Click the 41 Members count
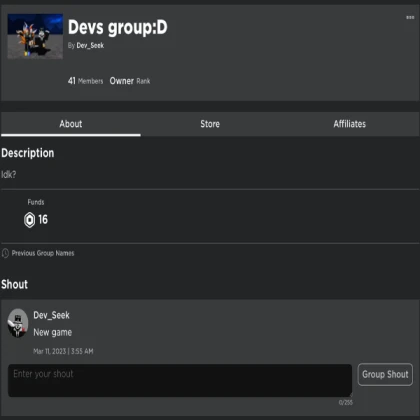 (x=85, y=81)
